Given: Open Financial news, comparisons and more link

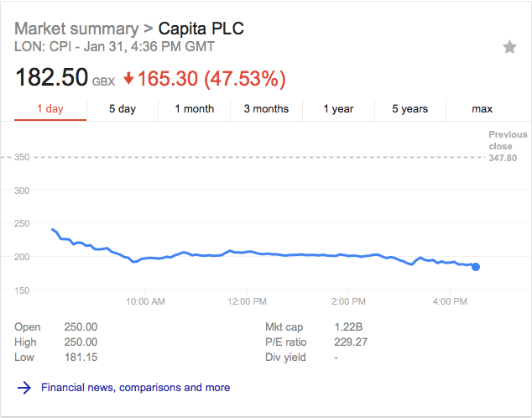Looking at the screenshot, I should pos(135,388).
